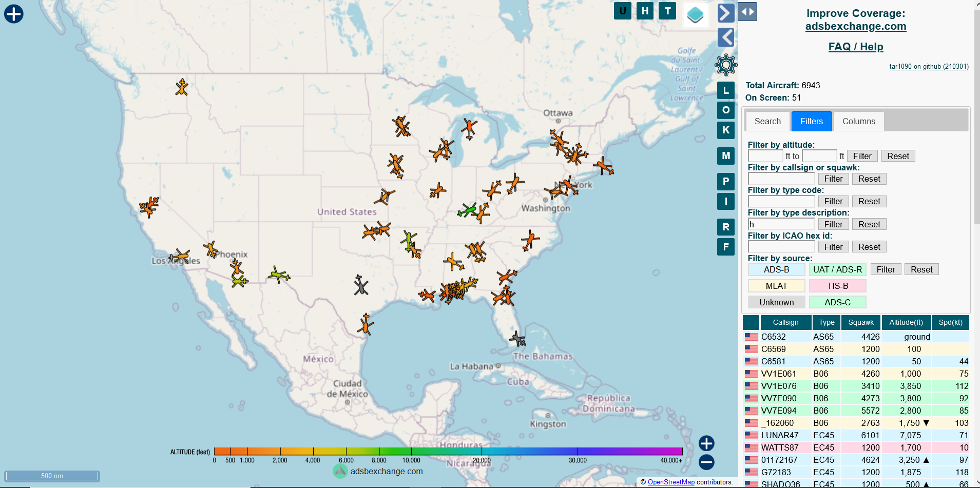
Task: Apply the altitude Filter button
Action: tap(862, 156)
